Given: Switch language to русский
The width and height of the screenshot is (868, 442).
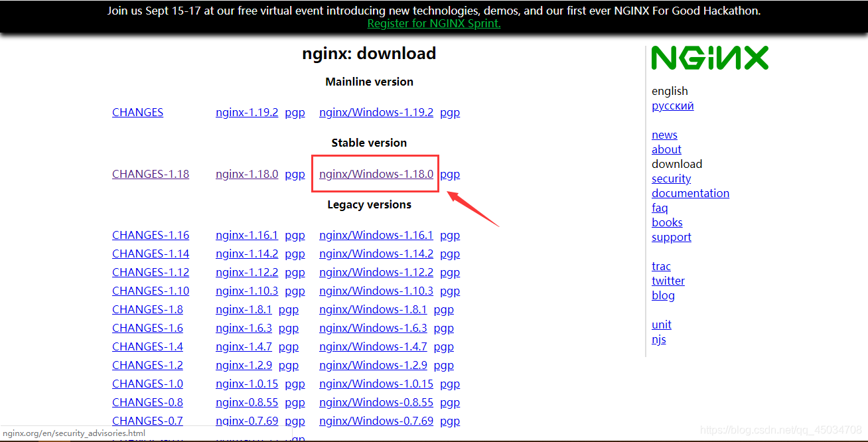Looking at the screenshot, I should coord(673,106).
